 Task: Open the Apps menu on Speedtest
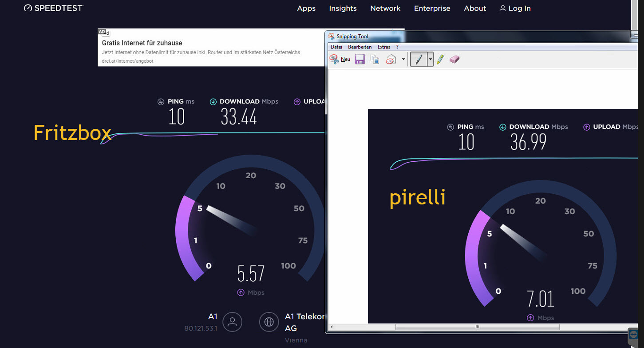point(306,8)
